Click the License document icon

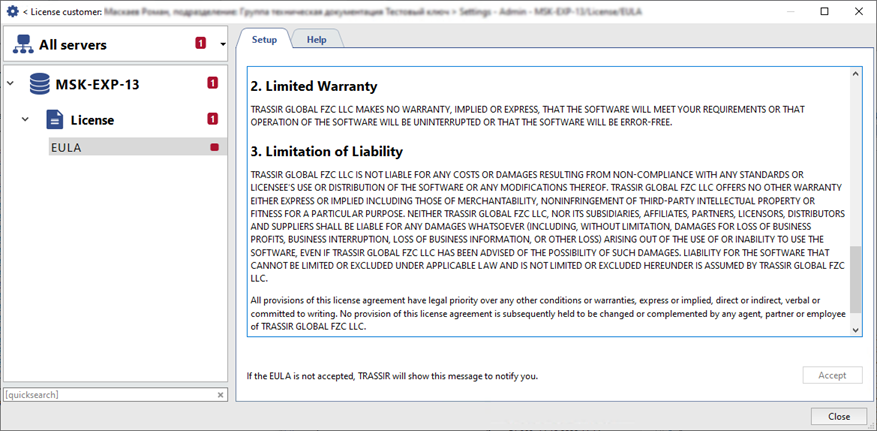coord(56,120)
